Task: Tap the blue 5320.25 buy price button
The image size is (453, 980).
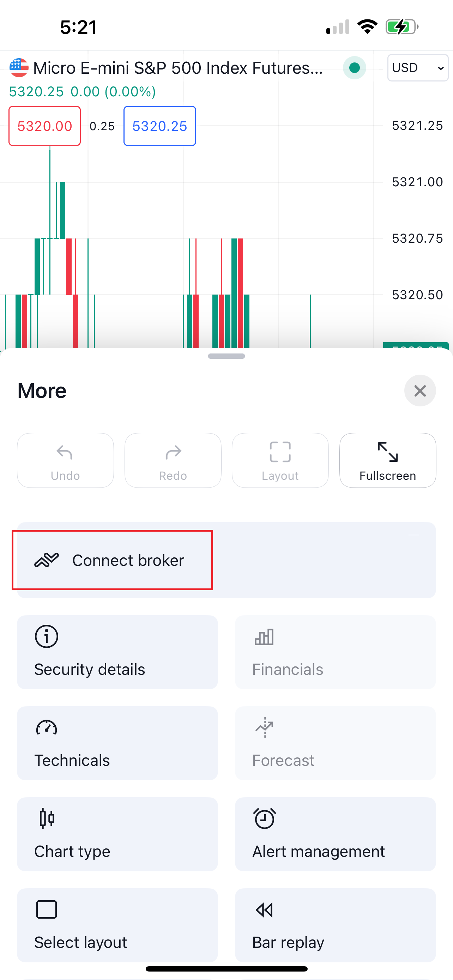Action: click(x=160, y=126)
